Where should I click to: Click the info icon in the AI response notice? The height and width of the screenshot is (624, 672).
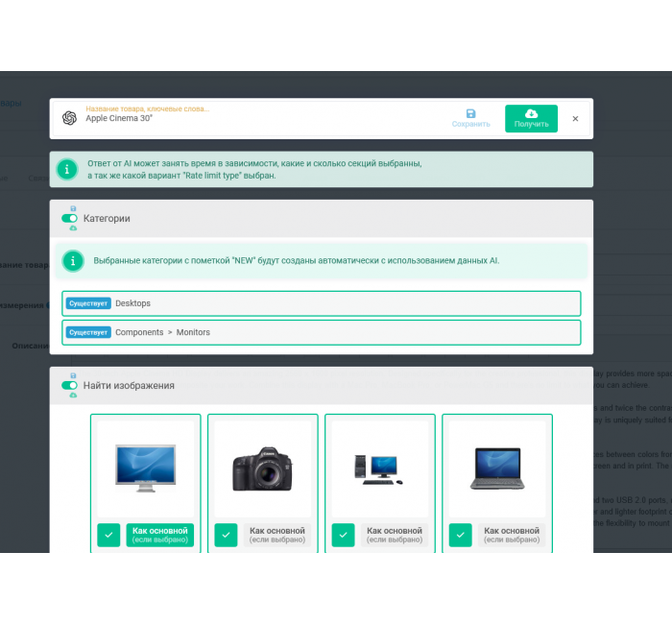67,169
